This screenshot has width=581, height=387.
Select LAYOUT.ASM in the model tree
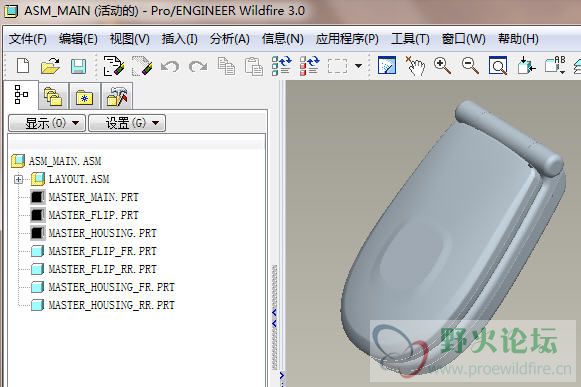pos(79,179)
